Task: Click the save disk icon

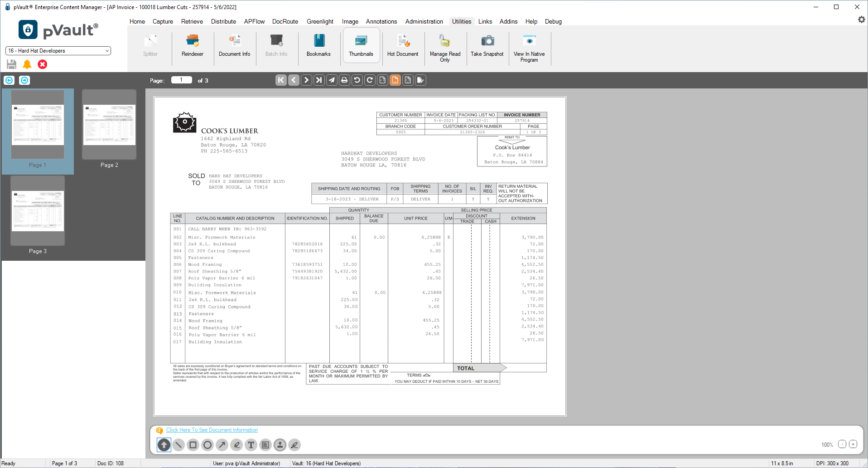Action: click(12, 64)
